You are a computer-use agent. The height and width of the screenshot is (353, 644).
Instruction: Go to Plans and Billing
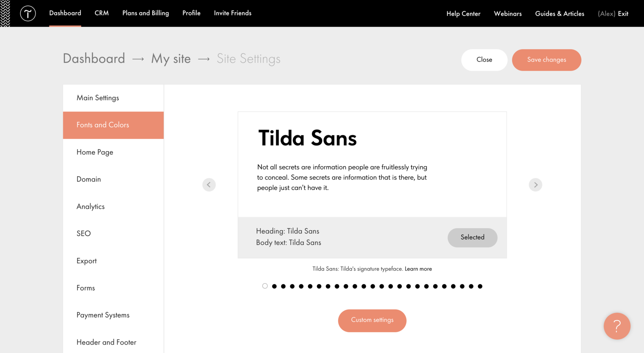(x=145, y=13)
